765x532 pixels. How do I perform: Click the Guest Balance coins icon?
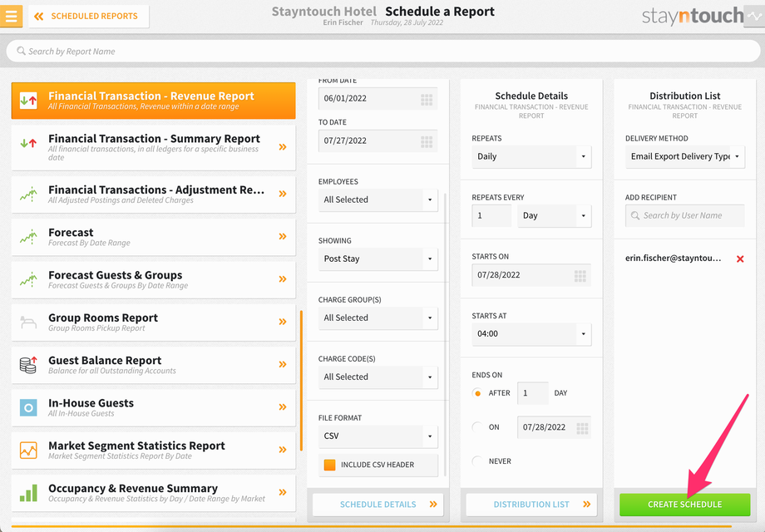[x=28, y=365]
